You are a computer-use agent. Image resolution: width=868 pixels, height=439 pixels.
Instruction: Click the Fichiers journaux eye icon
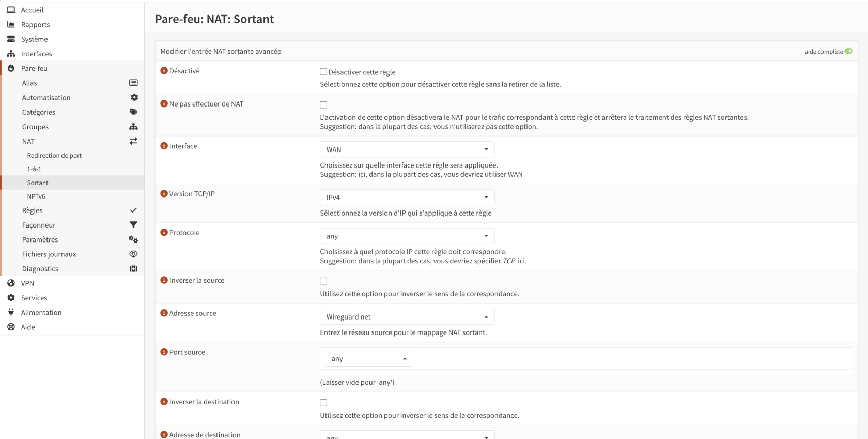pos(133,254)
